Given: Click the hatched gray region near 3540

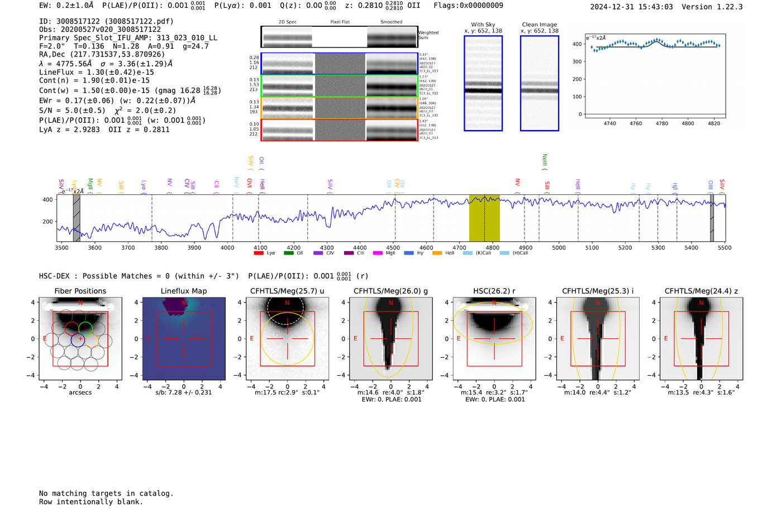Looking at the screenshot, I should [x=77, y=218].
